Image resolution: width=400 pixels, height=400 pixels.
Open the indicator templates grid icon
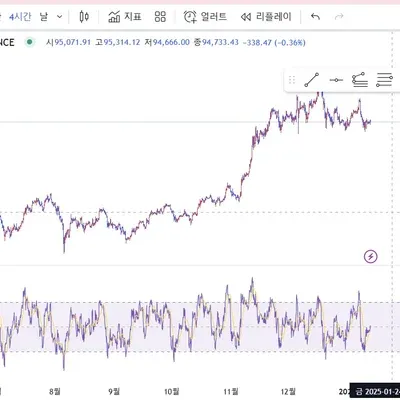(x=160, y=17)
